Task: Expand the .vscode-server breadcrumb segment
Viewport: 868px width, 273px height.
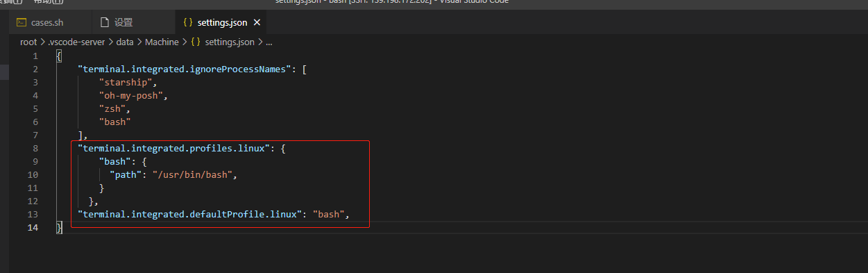Action: (76, 42)
